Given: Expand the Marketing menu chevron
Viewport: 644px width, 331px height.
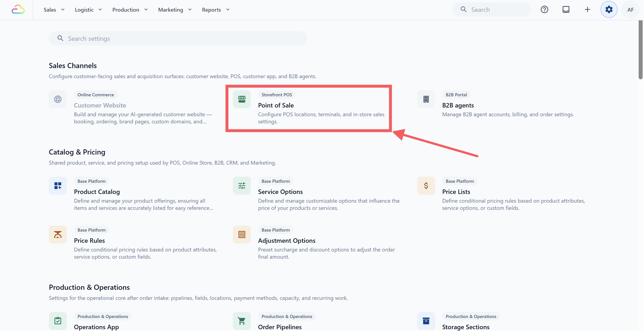Looking at the screenshot, I should point(190,9).
